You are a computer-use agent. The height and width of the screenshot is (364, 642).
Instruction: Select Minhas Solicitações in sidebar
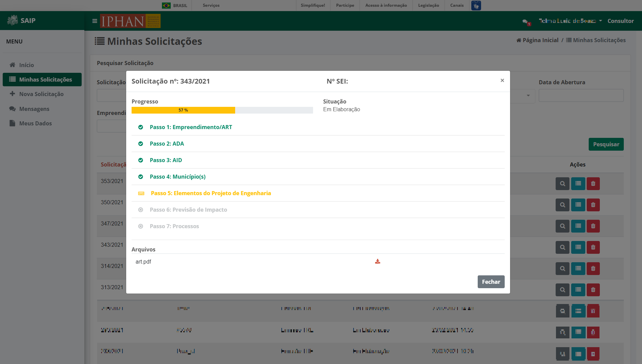tap(42, 80)
